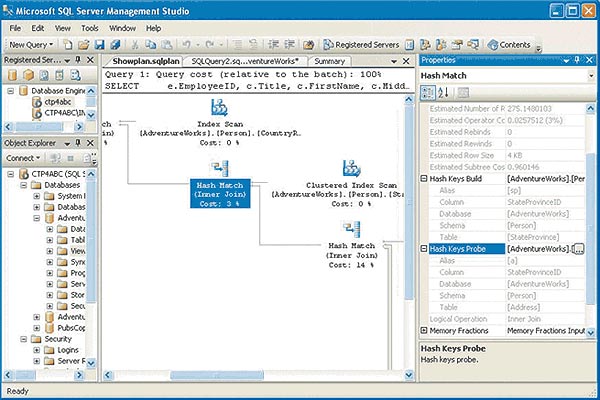
Task: Select the Clustered Index Scan operator icon
Action: [352, 170]
